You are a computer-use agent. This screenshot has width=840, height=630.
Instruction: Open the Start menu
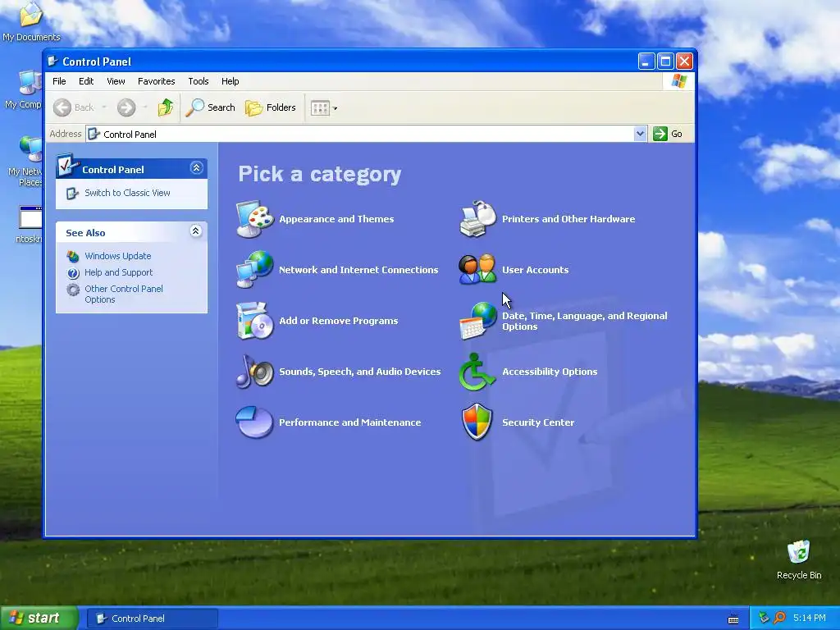[39, 619]
